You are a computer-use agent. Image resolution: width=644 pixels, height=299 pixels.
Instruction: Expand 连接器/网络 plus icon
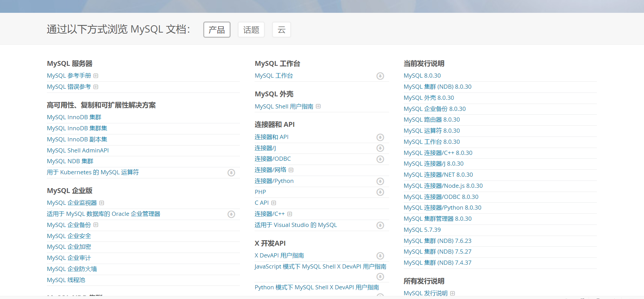coord(291,170)
